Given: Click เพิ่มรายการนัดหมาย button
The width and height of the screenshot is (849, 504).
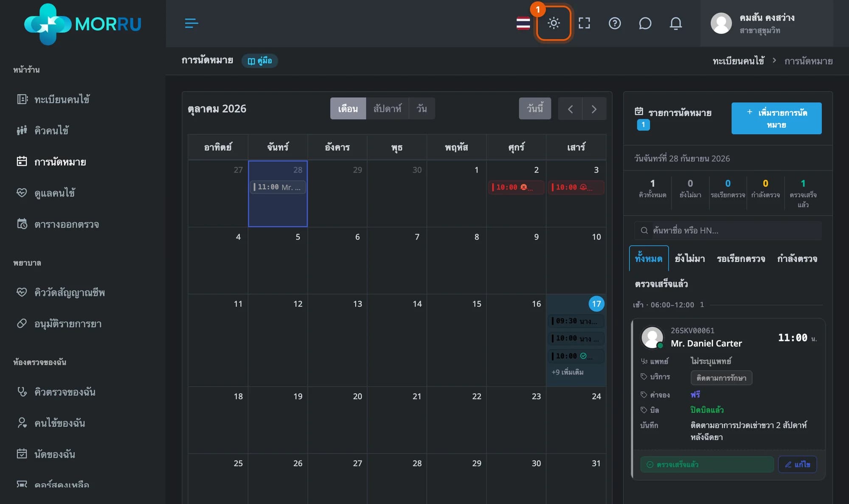Looking at the screenshot, I should coord(776,118).
